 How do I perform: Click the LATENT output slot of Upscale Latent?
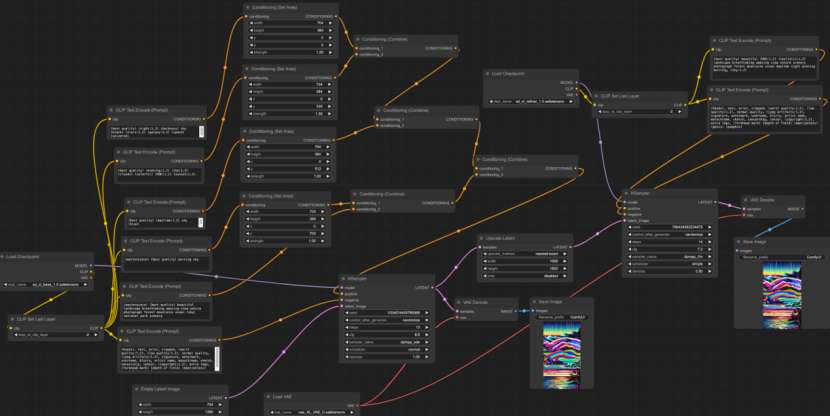tap(570, 247)
